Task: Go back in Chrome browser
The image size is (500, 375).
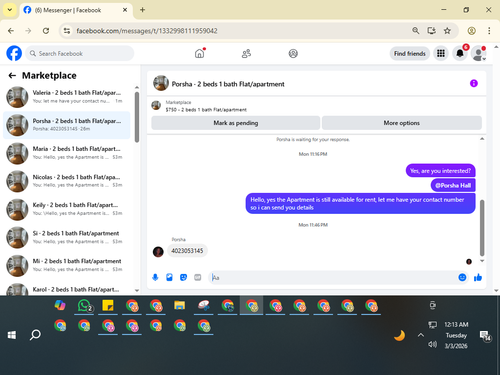Action: (11, 31)
